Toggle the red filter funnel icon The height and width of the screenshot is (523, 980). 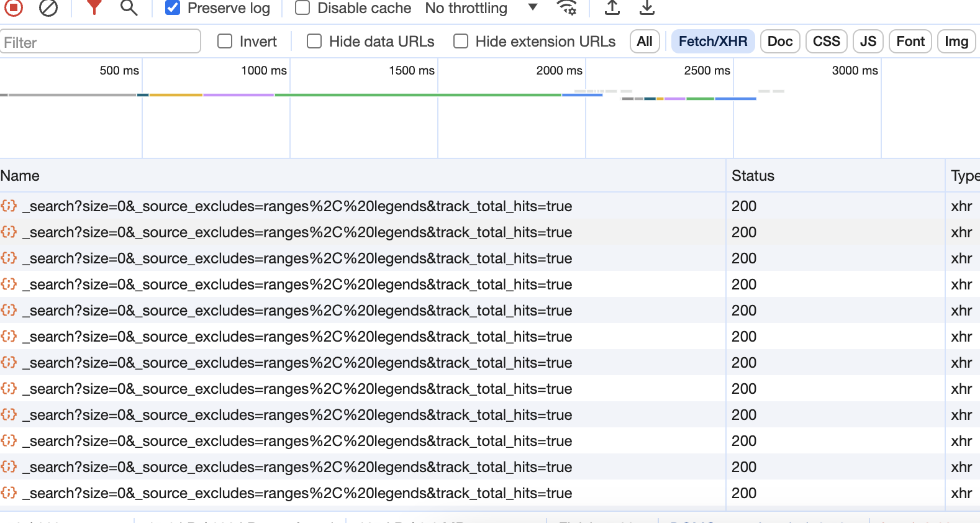pyautogui.click(x=94, y=7)
